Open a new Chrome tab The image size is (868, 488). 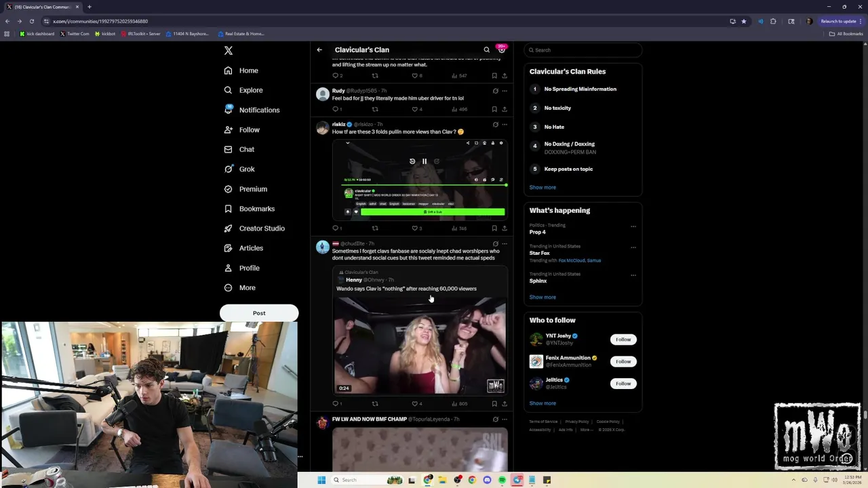(89, 7)
